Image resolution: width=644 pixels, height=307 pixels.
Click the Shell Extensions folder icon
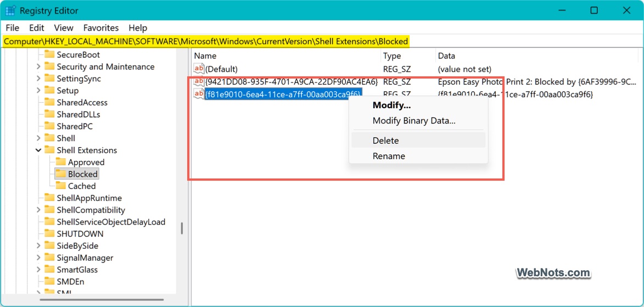point(49,149)
